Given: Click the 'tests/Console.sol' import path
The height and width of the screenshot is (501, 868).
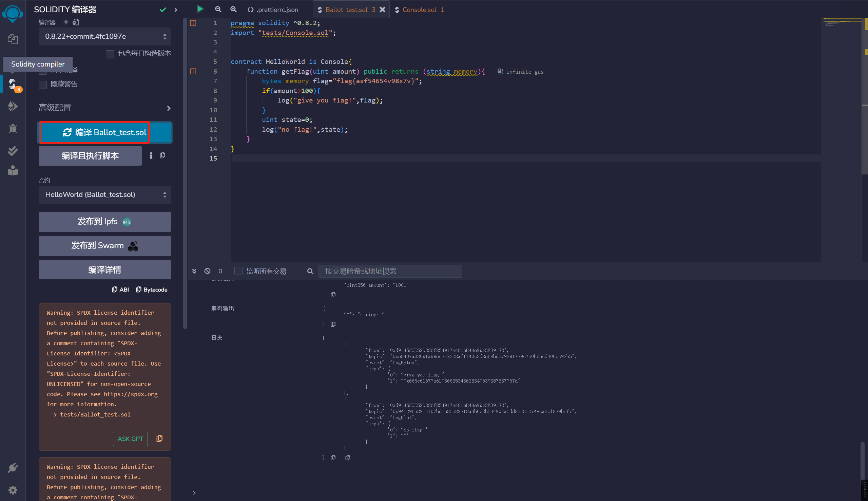Looking at the screenshot, I should [x=295, y=33].
